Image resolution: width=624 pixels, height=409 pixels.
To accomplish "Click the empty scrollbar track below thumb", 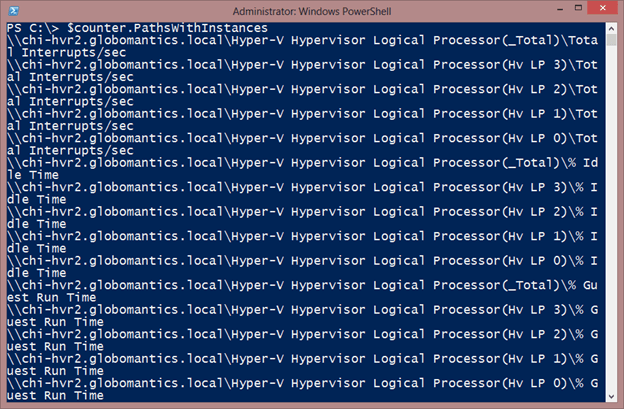I will coord(611,219).
